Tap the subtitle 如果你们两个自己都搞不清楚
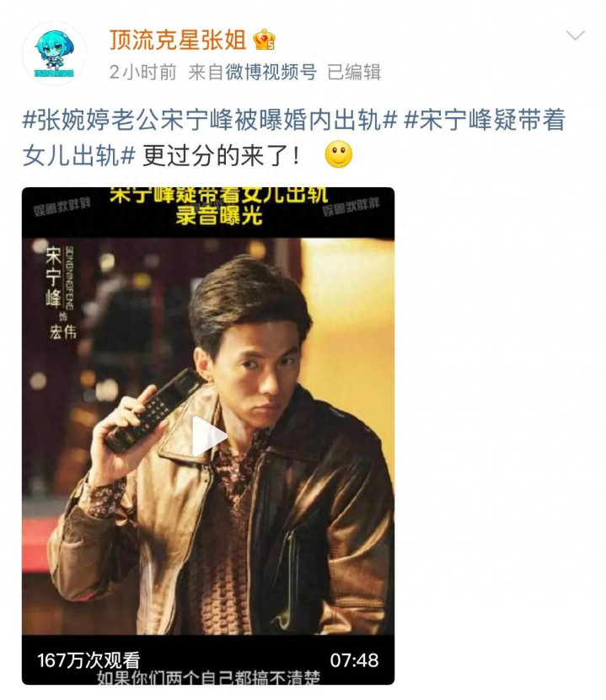This screenshot has height=700, width=606. tap(208, 678)
